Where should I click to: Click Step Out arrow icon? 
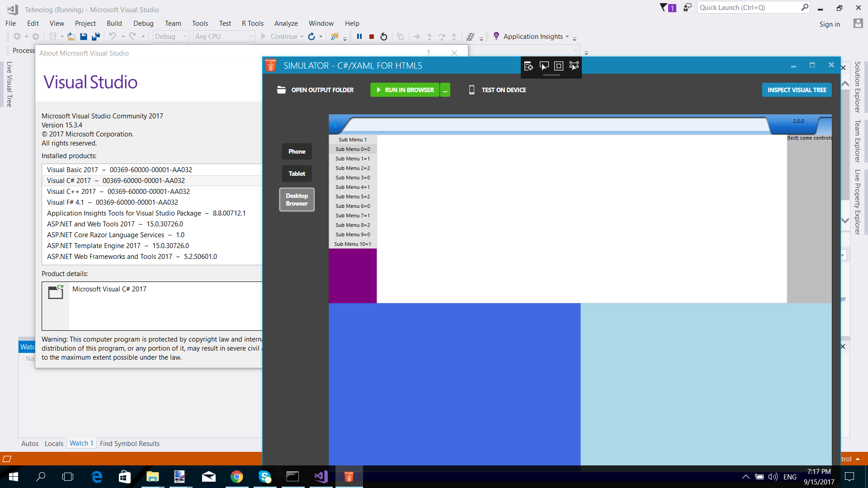[454, 37]
